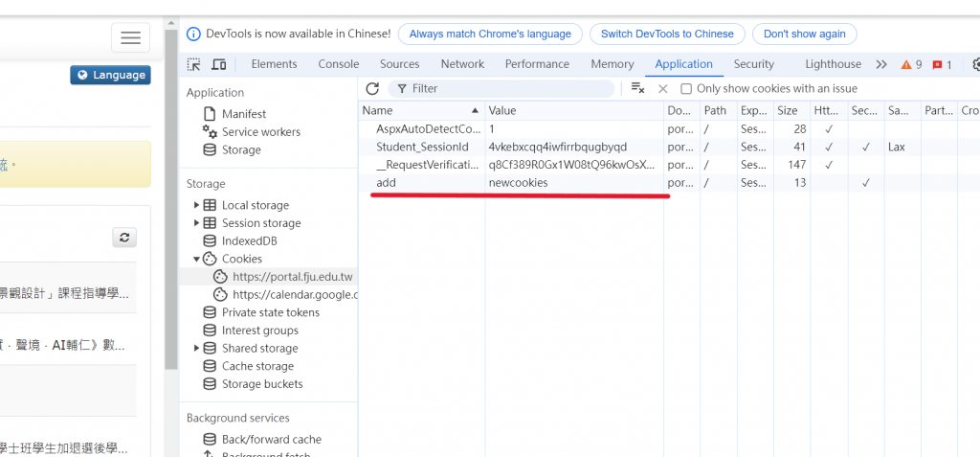Enable Only show cookies with an issue

click(686, 89)
